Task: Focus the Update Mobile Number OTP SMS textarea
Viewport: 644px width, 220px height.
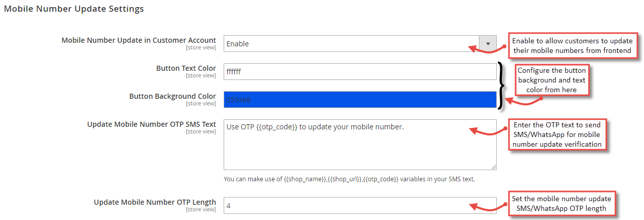Action: point(360,145)
